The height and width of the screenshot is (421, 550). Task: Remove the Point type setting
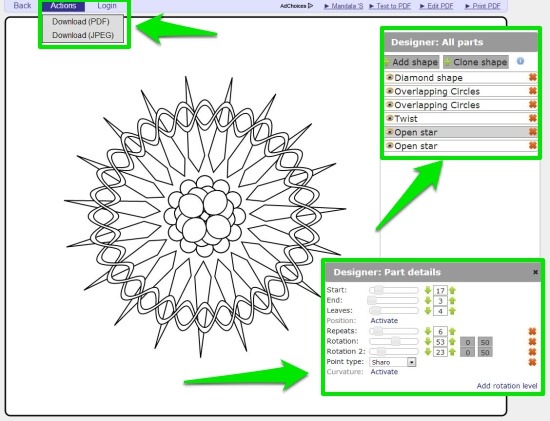tap(532, 362)
